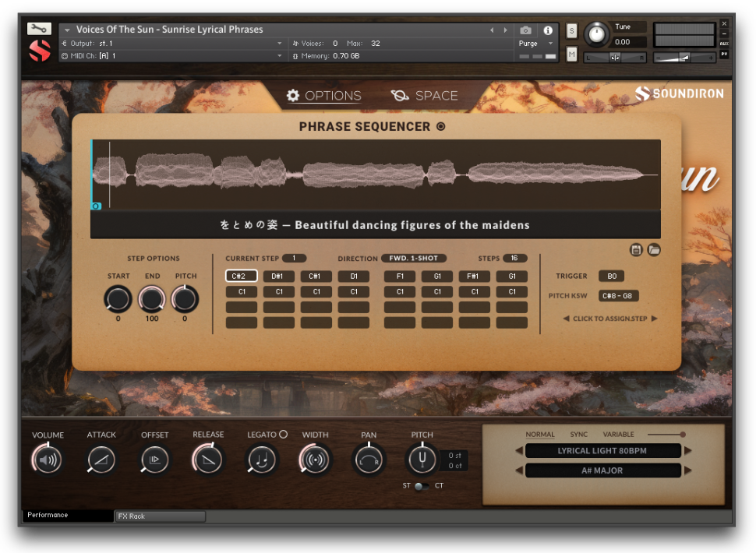Click the Width knob stereo icon

coord(315,460)
